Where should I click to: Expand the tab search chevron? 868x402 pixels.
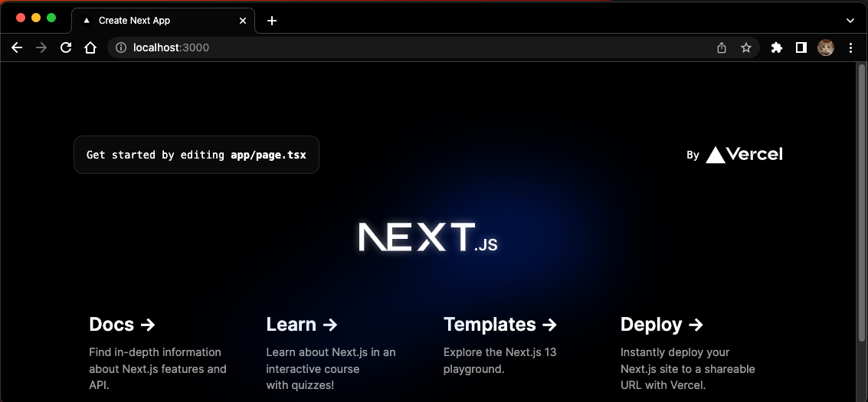tap(850, 21)
